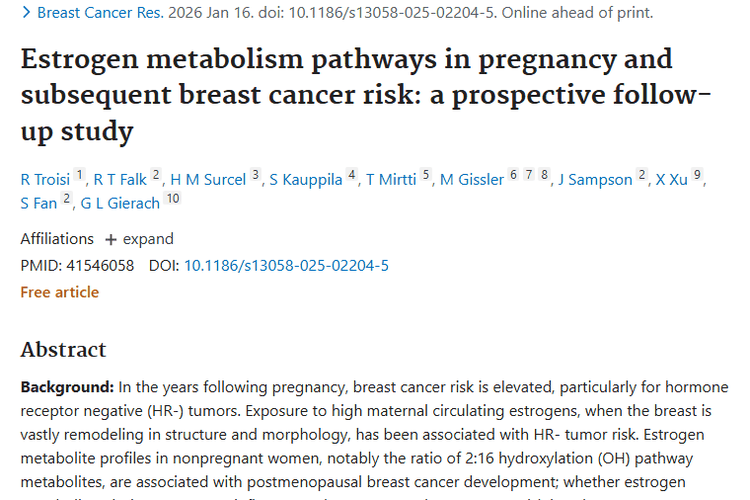The width and height of the screenshot is (750, 500).
Task: Click the Free article label
Action: pyautogui.click(x=60, y=292)
